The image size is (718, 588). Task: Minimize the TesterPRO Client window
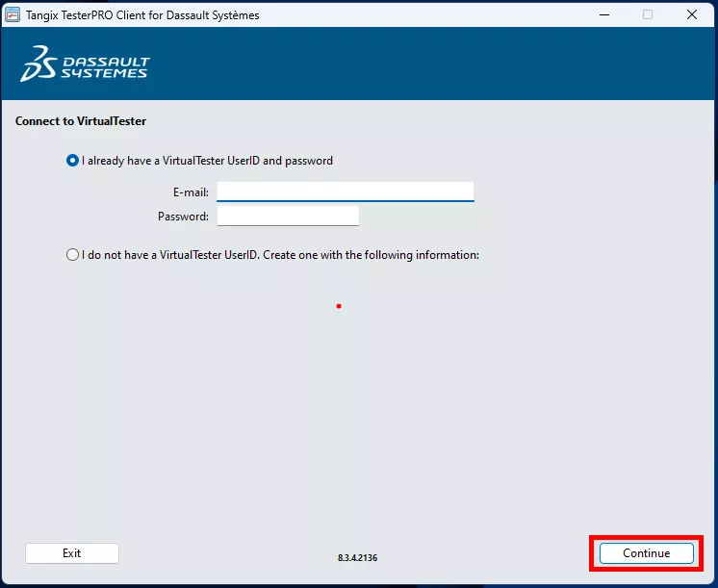(603, 14)
